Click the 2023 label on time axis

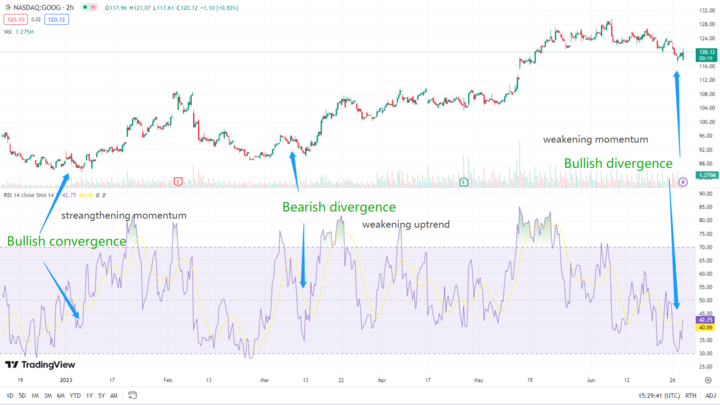point(66,380)
